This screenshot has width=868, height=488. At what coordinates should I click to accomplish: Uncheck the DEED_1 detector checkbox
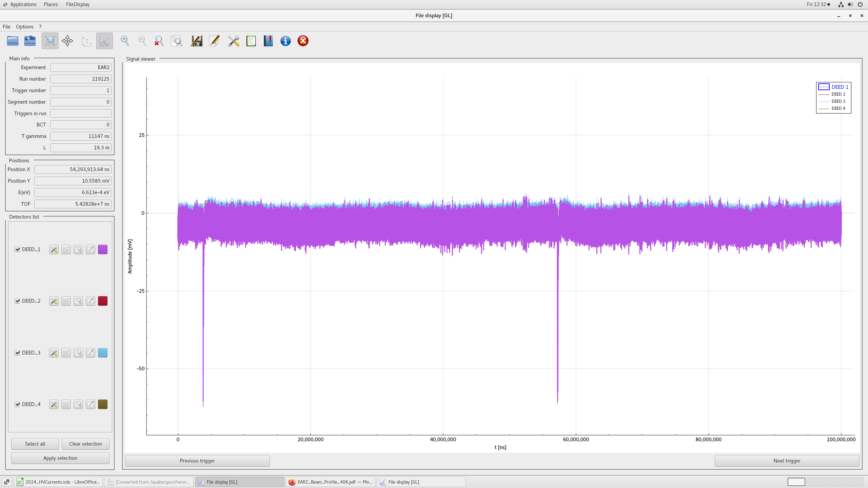[x=18, y=249]
